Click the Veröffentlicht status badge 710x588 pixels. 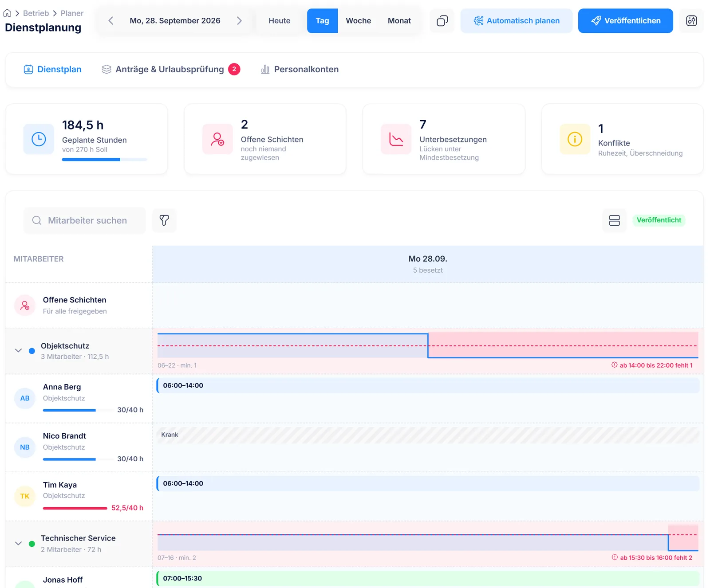[659, 220]
